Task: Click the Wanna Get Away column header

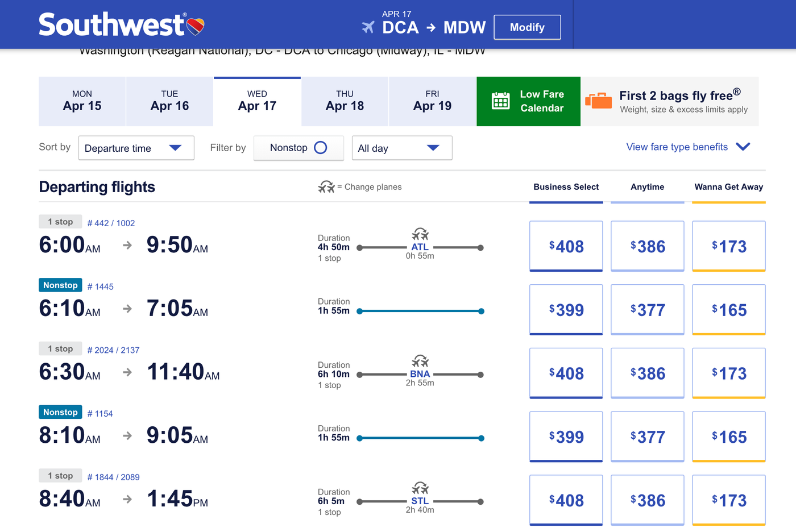Action: pos(728,187)
